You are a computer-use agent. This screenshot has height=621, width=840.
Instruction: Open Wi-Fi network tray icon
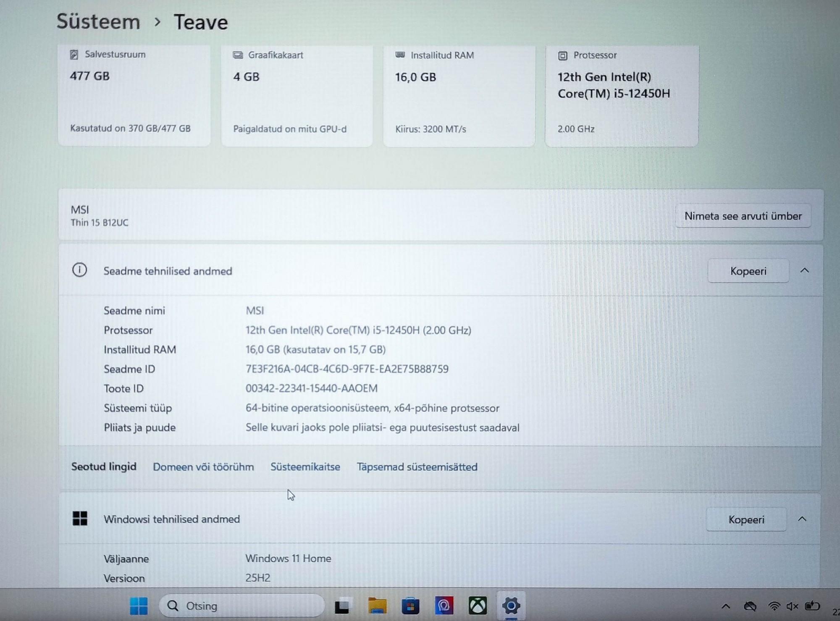tap(774, 606)
